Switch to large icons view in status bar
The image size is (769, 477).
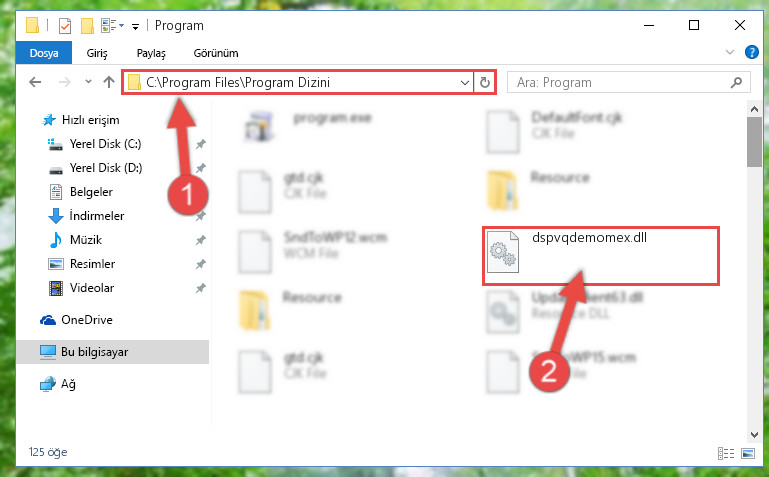(x=748, y=453)
